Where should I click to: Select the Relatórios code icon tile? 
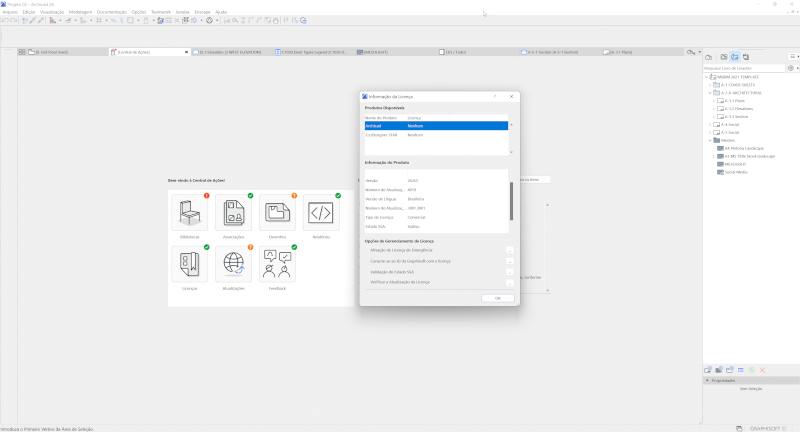click(x=321, y=213)
